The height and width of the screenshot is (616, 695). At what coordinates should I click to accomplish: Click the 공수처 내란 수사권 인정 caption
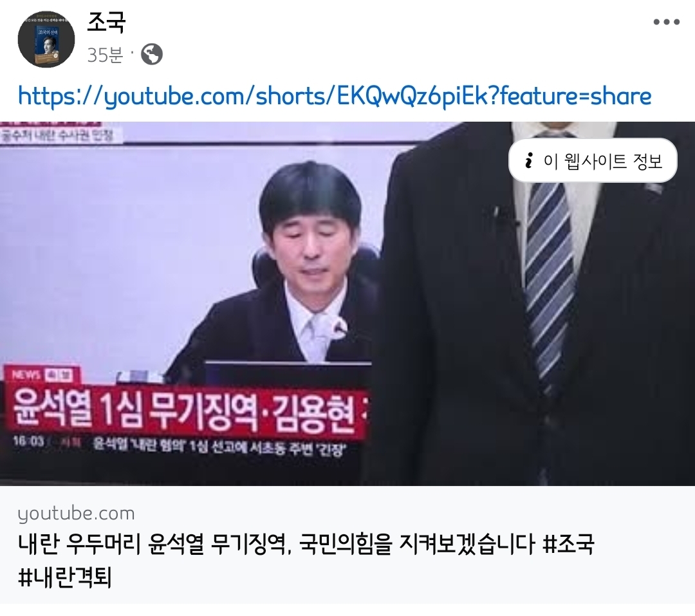point(58,135)
